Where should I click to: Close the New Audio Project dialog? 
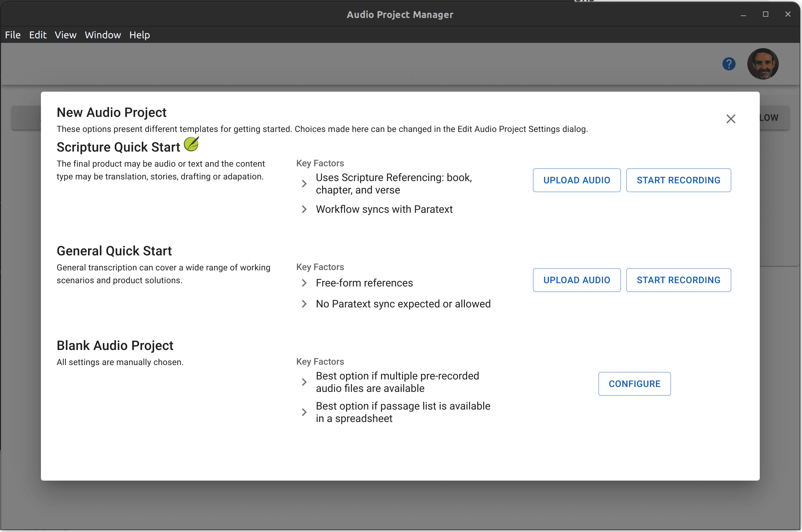point(730,119)
